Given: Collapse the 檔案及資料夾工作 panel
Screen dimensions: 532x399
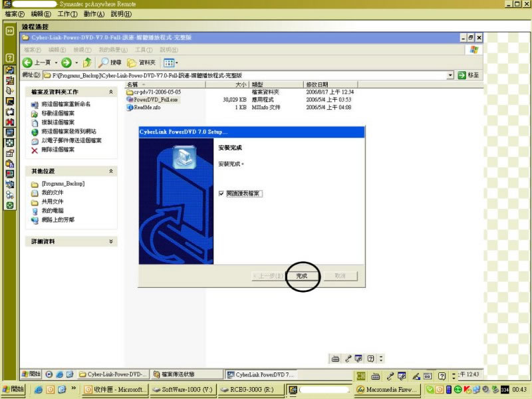Looking at the screenshot, I should (111, 92).
